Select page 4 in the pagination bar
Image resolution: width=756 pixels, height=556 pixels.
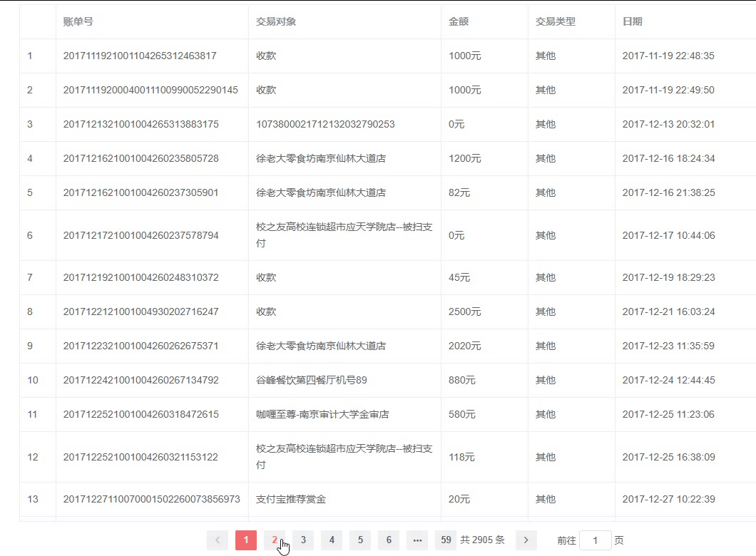332,540
